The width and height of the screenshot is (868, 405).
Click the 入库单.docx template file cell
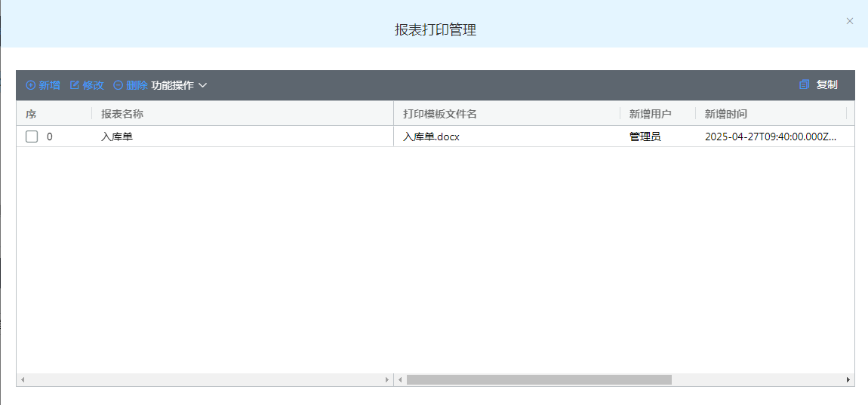431,137
